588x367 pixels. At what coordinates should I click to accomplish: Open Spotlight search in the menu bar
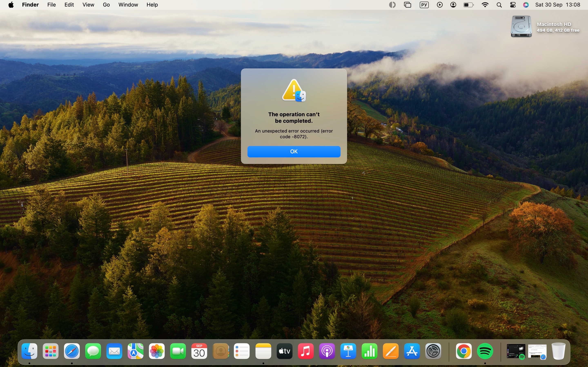click(499, 5)
